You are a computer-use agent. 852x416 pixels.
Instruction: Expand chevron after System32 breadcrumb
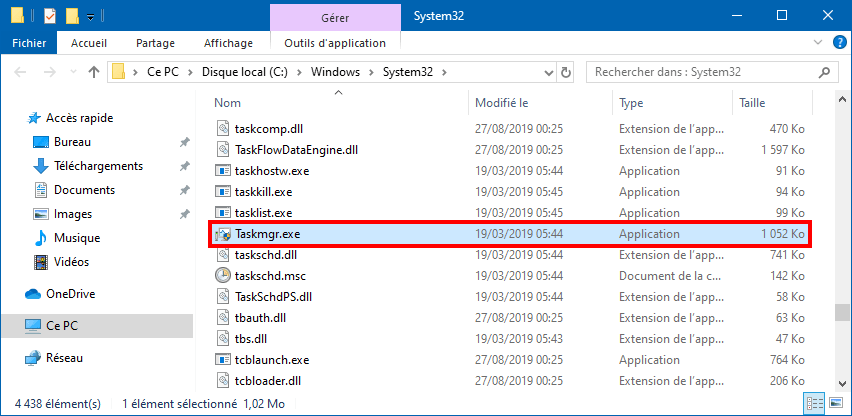click(444, 72)
